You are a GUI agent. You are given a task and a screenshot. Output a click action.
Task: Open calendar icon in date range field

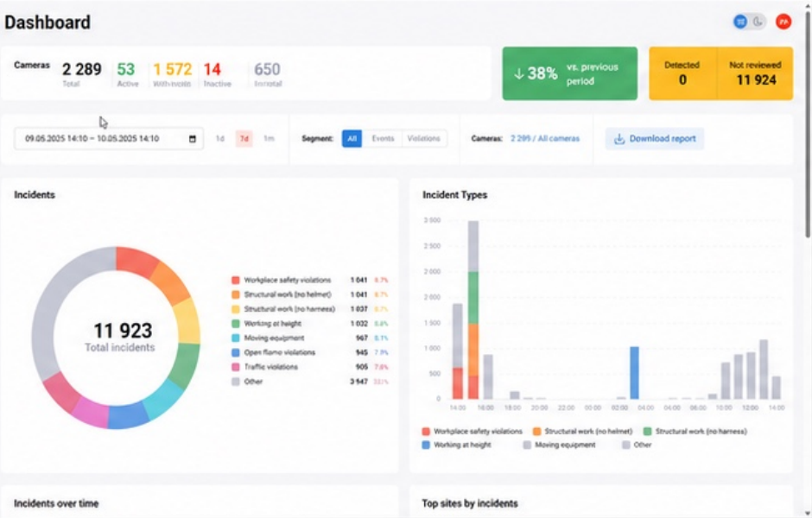click(193, 139)
